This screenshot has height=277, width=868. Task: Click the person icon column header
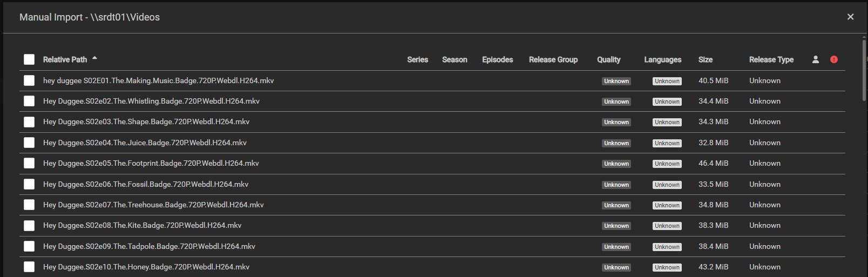pyautogui.click(x=816, y=59)
